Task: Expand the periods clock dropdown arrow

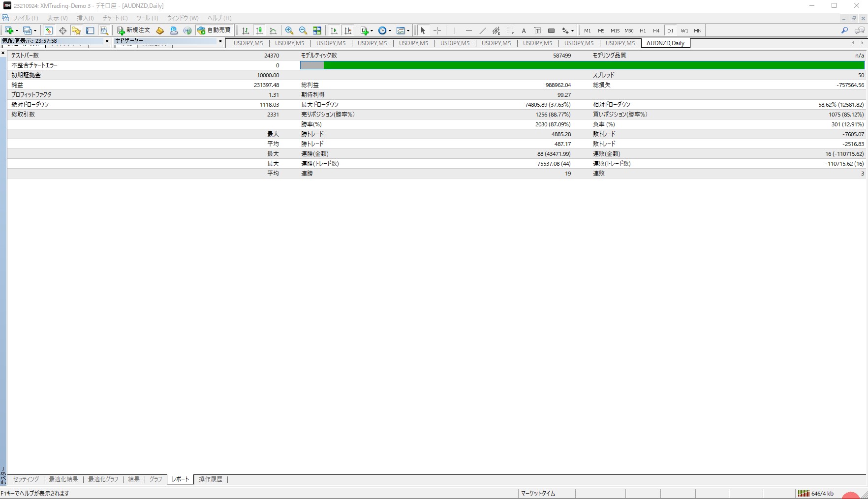Action: pos(390,30)
